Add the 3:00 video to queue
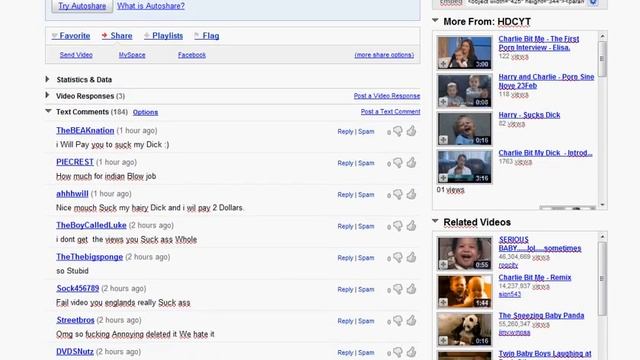The image size is (640, 360). 443,64
